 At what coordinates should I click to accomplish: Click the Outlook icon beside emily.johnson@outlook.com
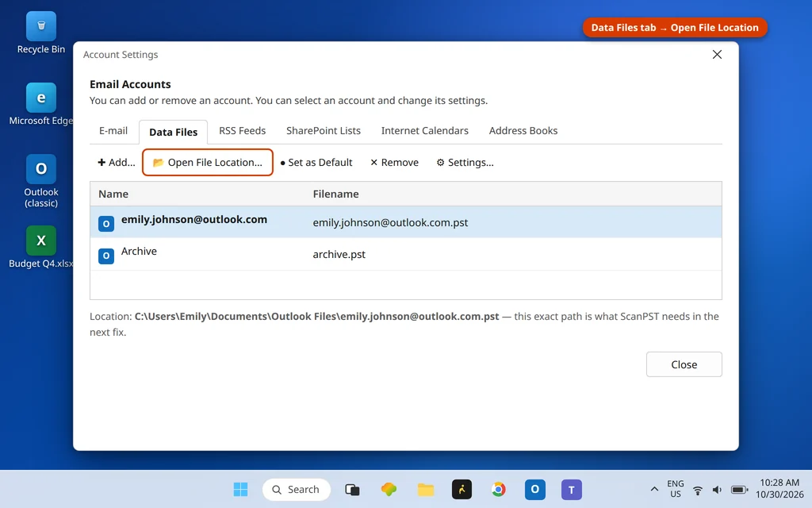coord(106,223)
